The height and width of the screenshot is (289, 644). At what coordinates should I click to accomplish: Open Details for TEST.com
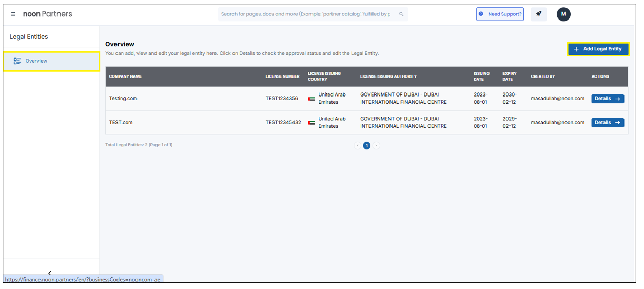click(608, 123)
